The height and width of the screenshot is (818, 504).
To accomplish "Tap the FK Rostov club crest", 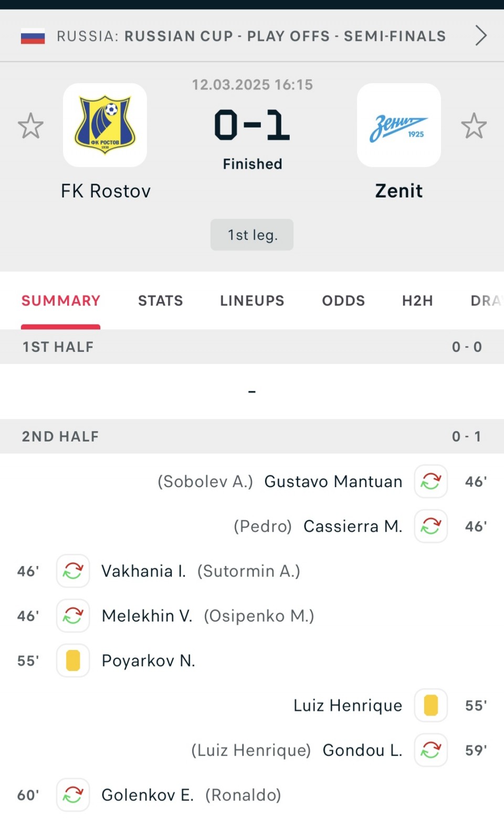I will (105, 125).
